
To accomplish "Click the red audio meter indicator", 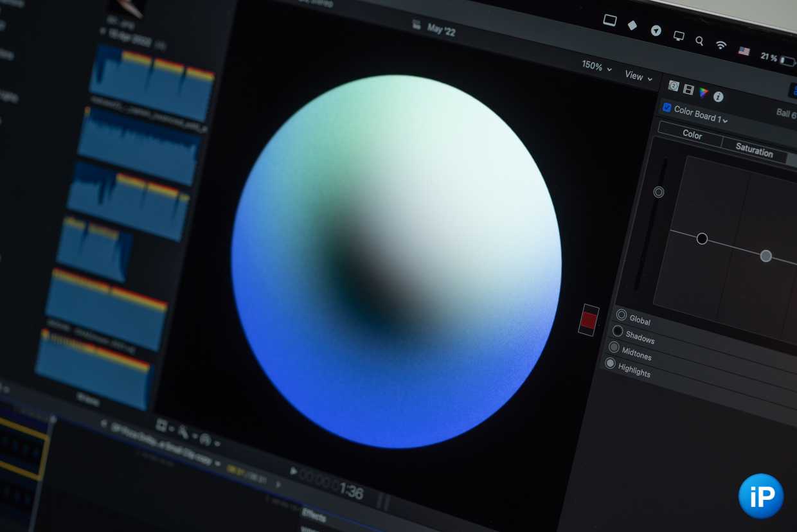I will pyautogui.click(x=588, y=320).
